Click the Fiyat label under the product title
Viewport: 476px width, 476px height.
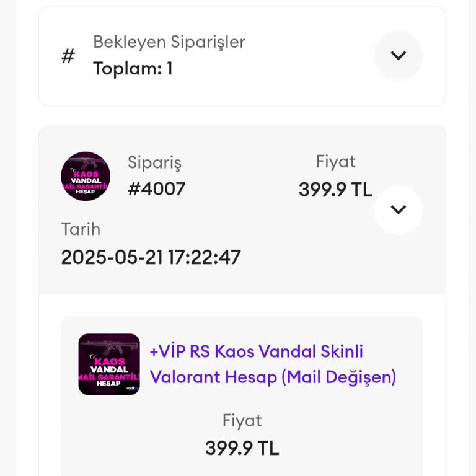(242, 421)
